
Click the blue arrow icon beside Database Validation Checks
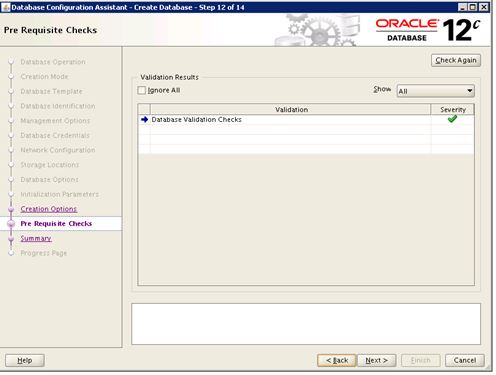pos(144,119)
